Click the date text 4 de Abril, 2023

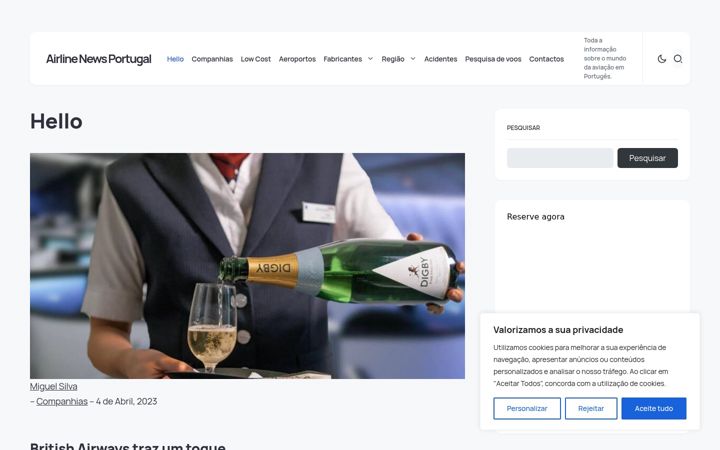126,401
